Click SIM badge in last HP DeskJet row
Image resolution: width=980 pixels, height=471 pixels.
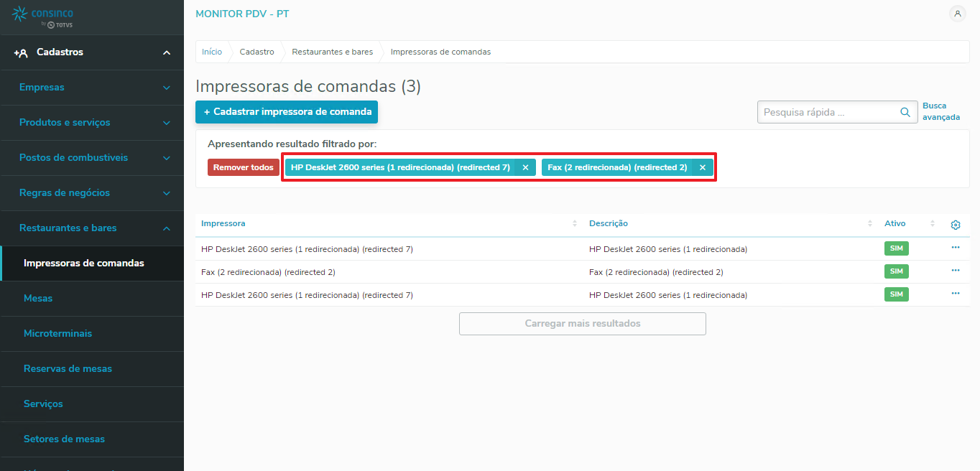click(x=897, y=294)
